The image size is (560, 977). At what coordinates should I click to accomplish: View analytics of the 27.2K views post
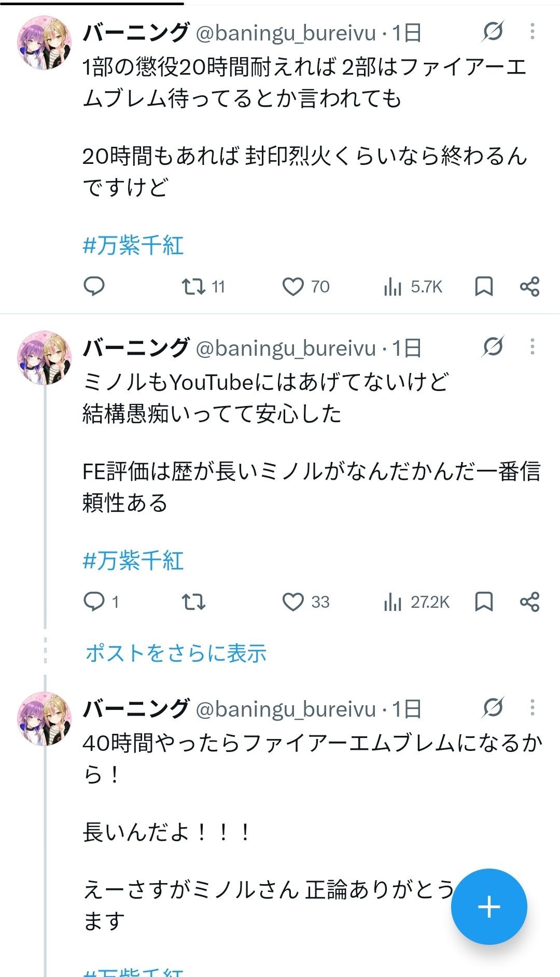coord(416,602)
